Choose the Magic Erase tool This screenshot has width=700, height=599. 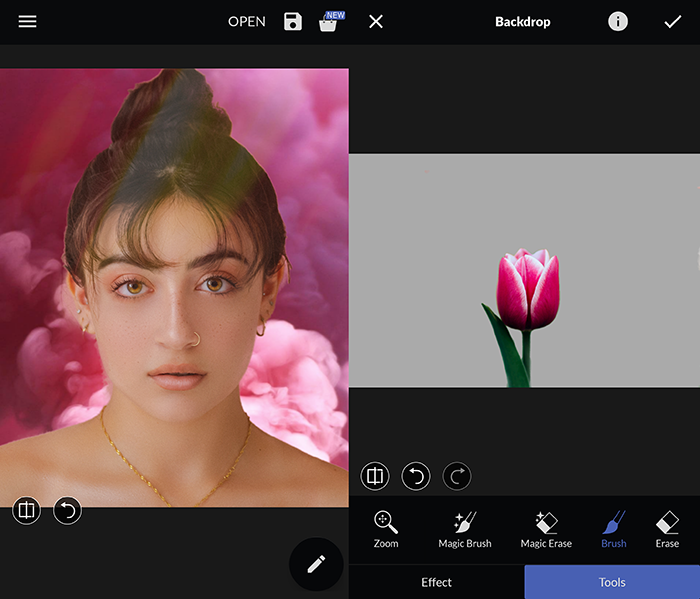[x=546, y=529]
